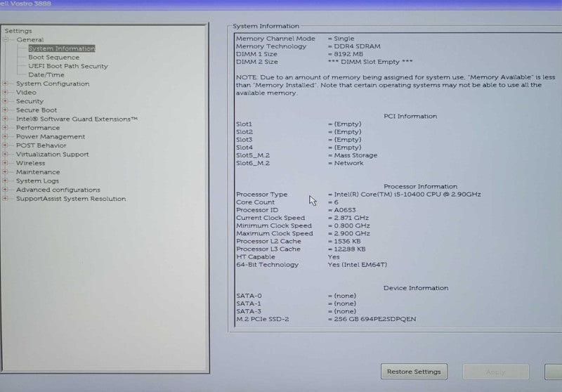The image size is (562, 392).
Task: Expand Intel Software Guard Extensions node
Action: (x=6, y=119)
